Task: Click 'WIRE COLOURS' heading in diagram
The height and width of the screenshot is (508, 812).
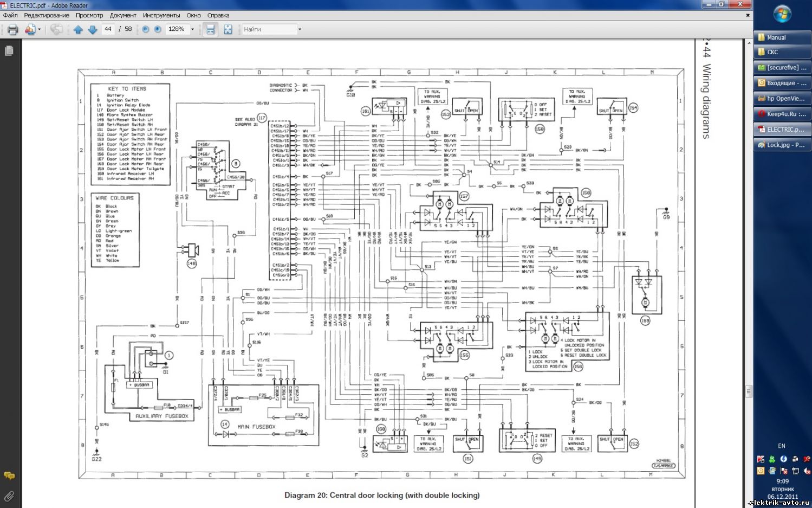Action: coord(114,198)
